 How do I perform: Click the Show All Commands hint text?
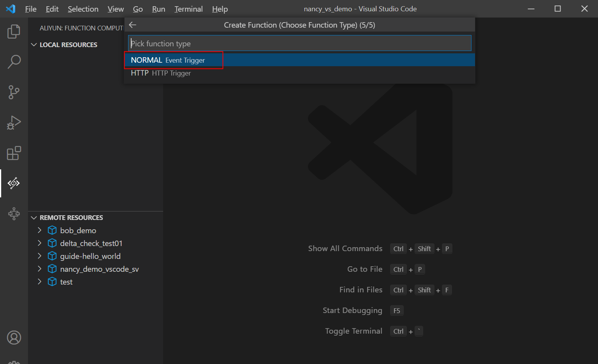click(345, 248)
